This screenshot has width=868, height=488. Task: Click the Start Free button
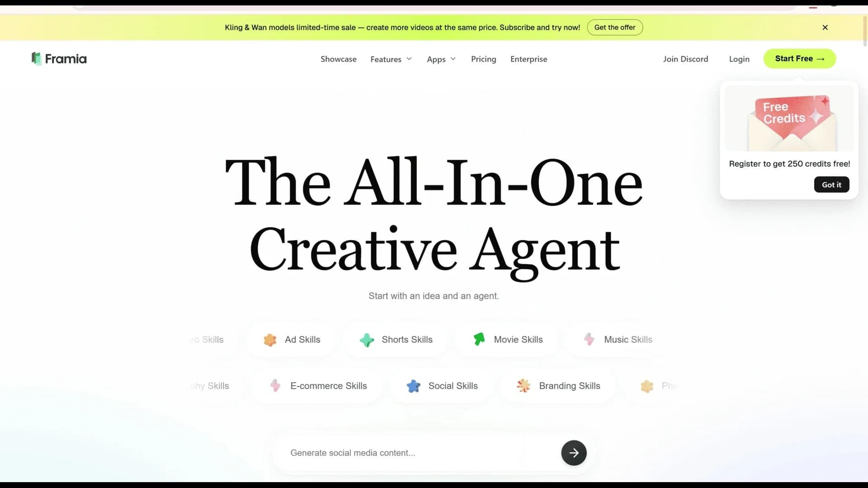(x=800, y=59)
